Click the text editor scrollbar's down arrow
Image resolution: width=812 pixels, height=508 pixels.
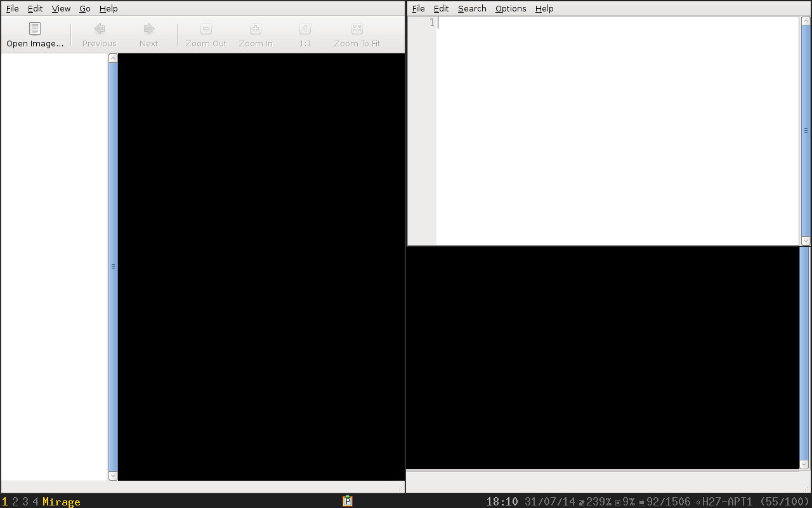click(806, 241)
